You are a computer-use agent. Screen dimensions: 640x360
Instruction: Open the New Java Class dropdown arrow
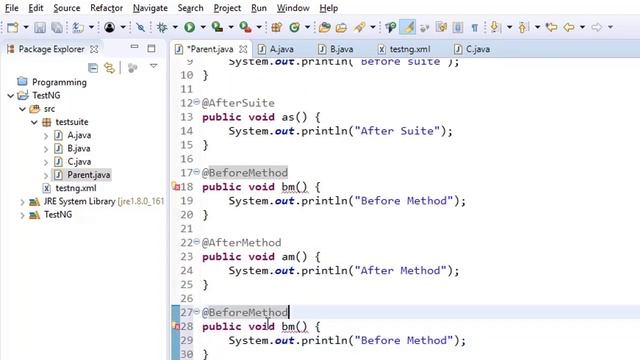pos(307,27)
